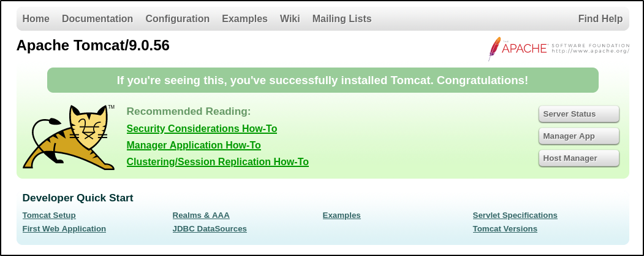
Task: Visit Mailing Lists from the navigation bar
Action: click(x=342, y=19)
